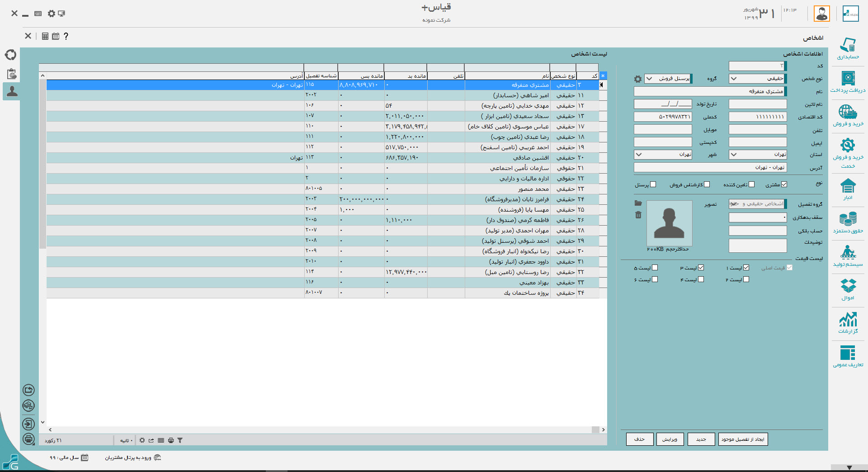Click the حذف delete button
The height and width of the screenshot is (472, 868).
[640, 439]
